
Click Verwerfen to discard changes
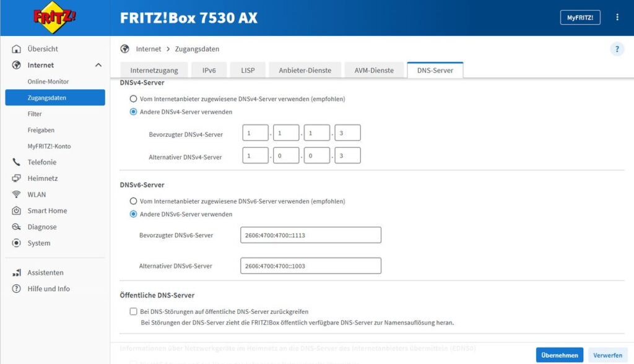coord(608,355)
